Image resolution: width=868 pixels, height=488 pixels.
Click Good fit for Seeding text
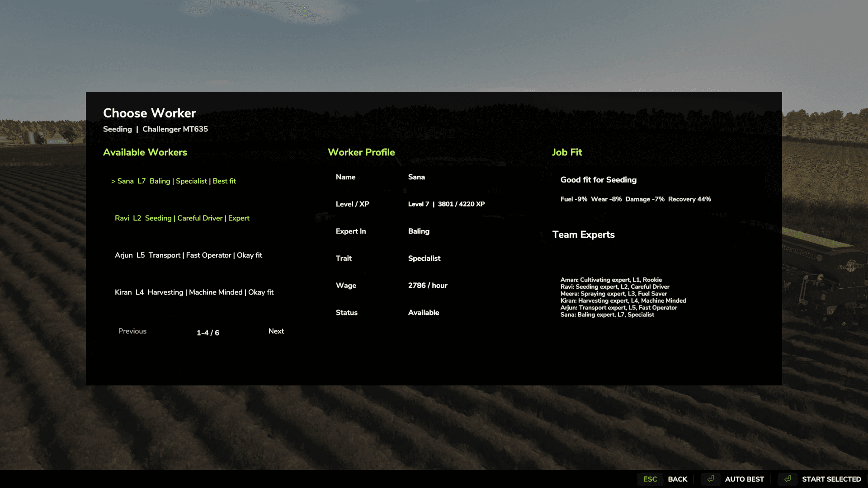(x=599, y=180)
